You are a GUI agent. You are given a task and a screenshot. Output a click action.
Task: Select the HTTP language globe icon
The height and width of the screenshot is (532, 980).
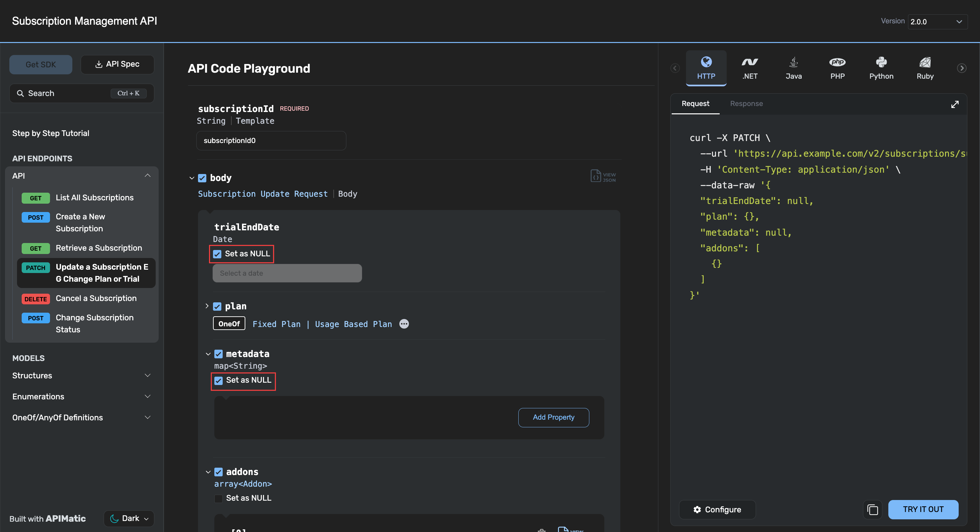point(706,62)
